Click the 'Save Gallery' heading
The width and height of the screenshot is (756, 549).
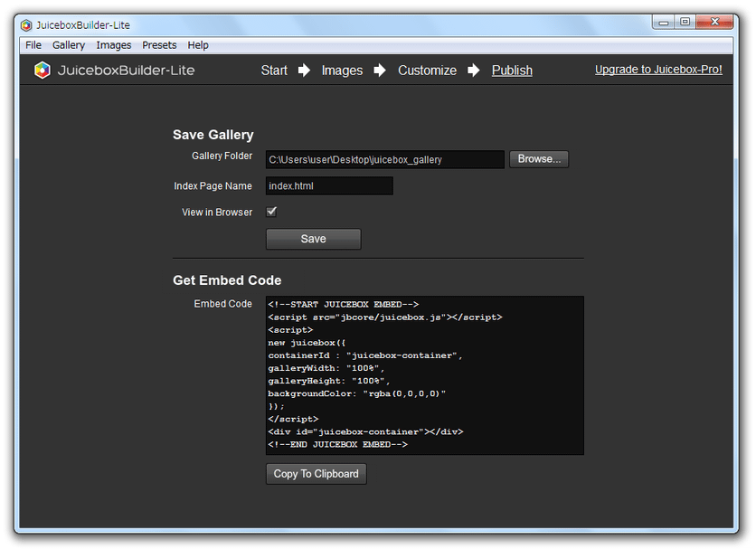point(213,135)
